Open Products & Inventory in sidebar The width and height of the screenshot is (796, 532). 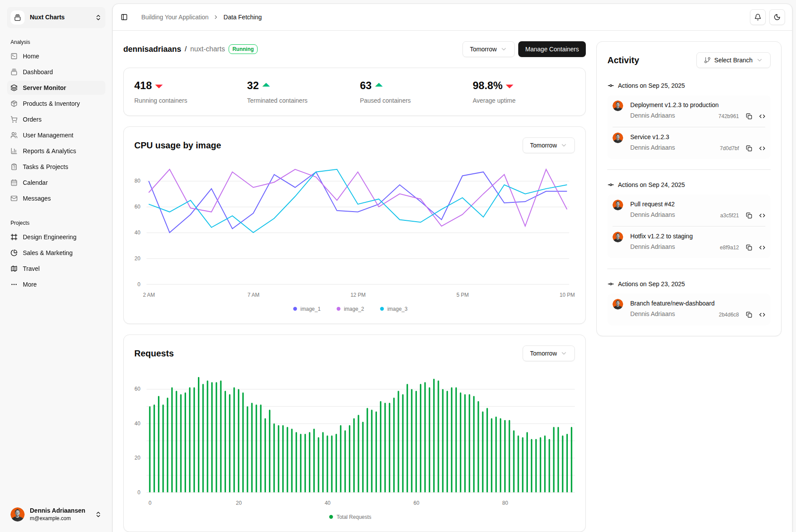(51, 104)
